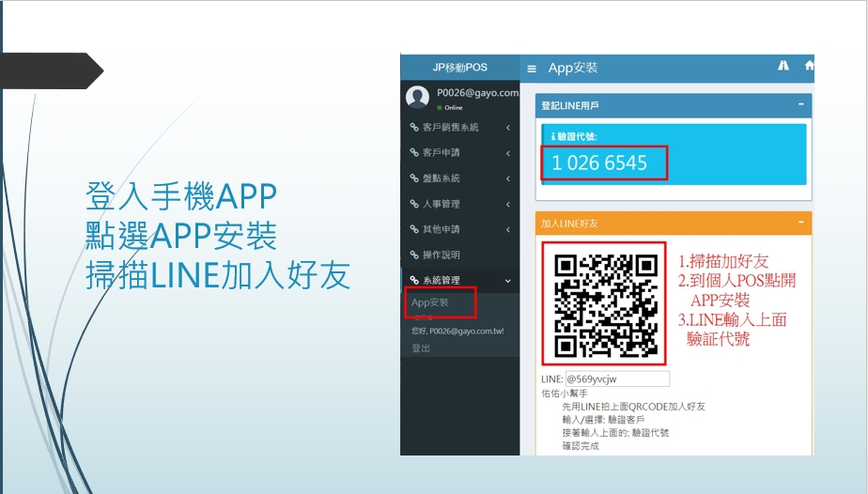Screen dimensions: 868x494
Task: Click the home icon in top bar
Action: [x=809, y=66]
